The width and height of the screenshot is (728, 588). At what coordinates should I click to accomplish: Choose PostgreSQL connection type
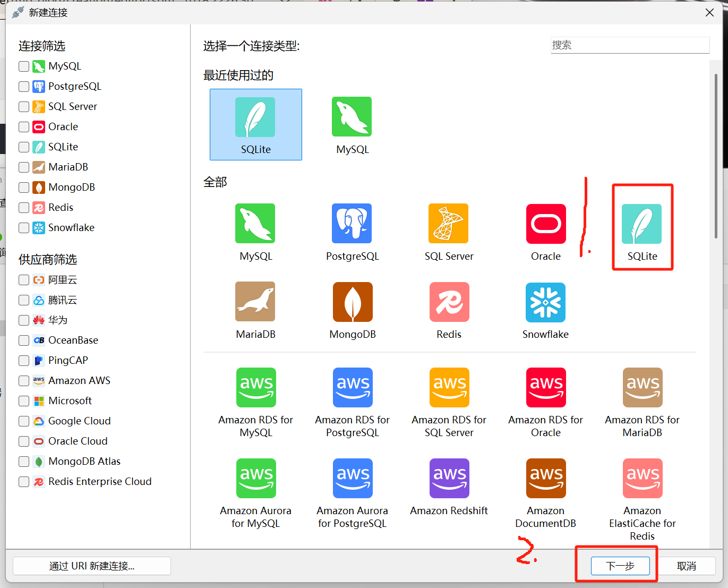(352, 232)
